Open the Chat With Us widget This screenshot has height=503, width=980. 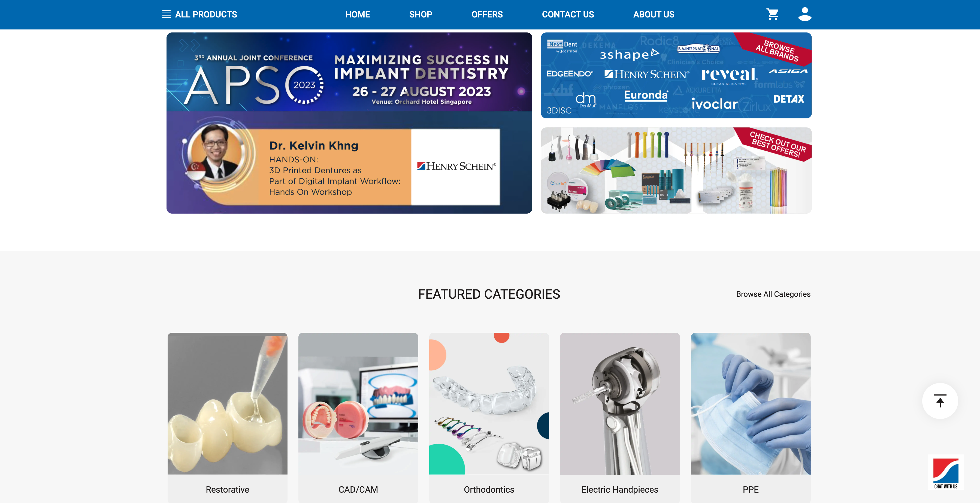pos(946,472)
